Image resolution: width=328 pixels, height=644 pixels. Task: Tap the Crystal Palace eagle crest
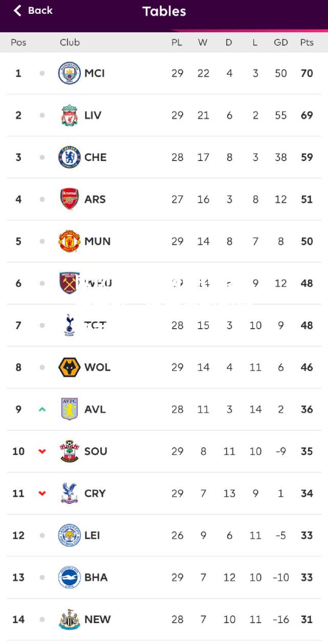pyautogui.click(x=69, y=493)
